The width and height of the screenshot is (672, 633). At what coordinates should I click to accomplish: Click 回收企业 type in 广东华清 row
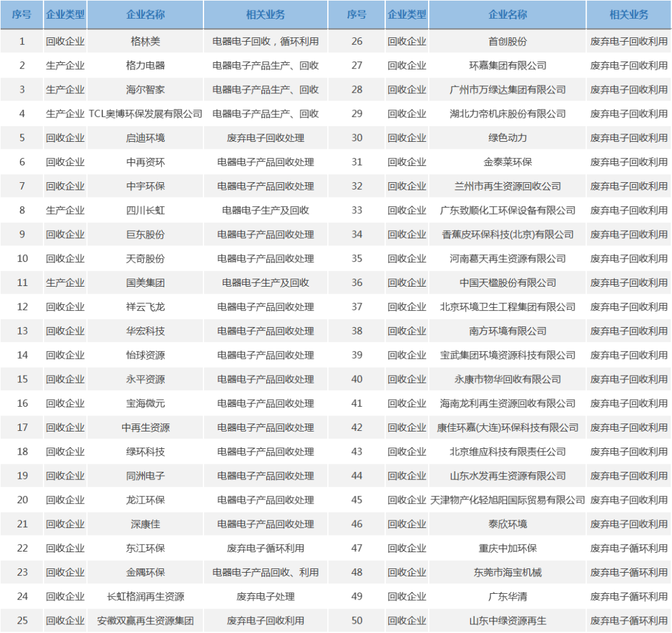click(x=407, y=596)
